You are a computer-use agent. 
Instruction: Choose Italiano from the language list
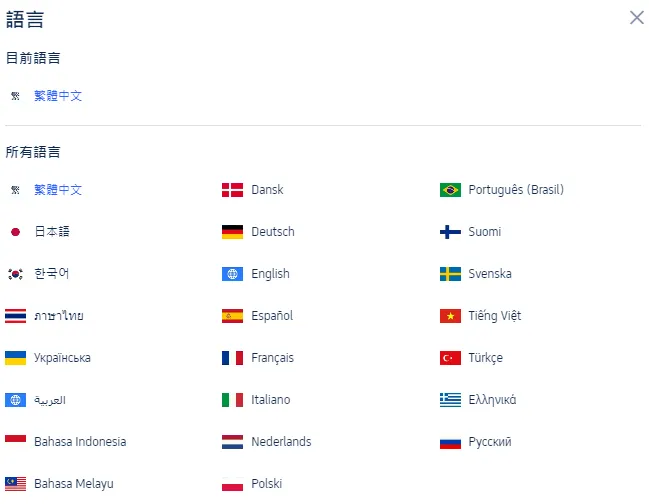tap(270, 400)
